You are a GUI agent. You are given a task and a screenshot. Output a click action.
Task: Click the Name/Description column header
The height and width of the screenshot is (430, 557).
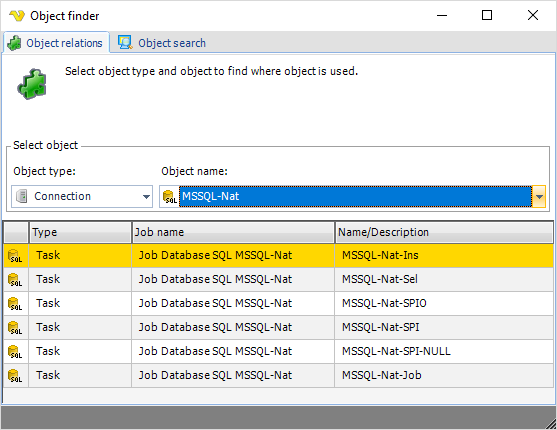pos(444,232)
